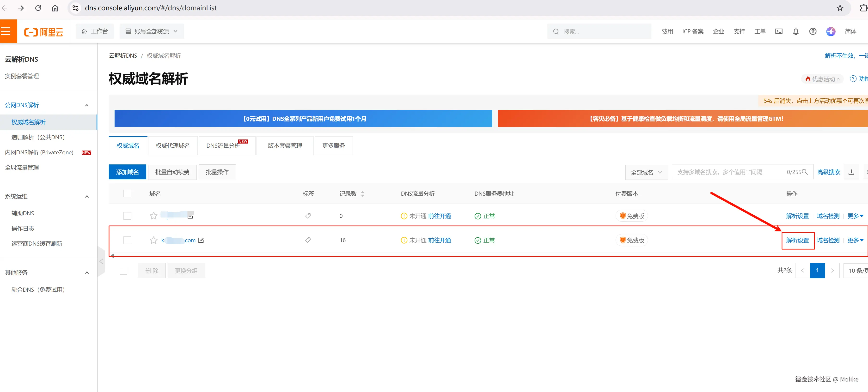Collapse the 公网DNS解析 sidebar section
868x392 pixels.
point(87,105)
